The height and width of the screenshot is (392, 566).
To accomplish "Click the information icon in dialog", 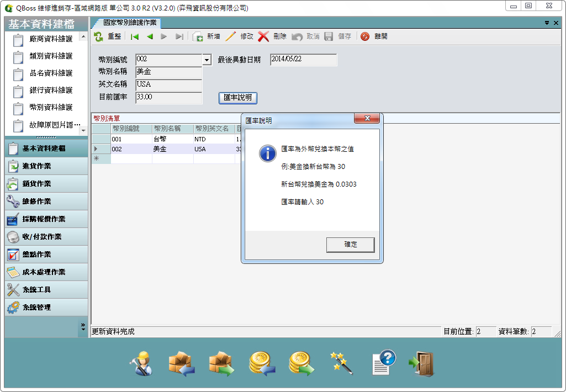I will click(267, 153).
